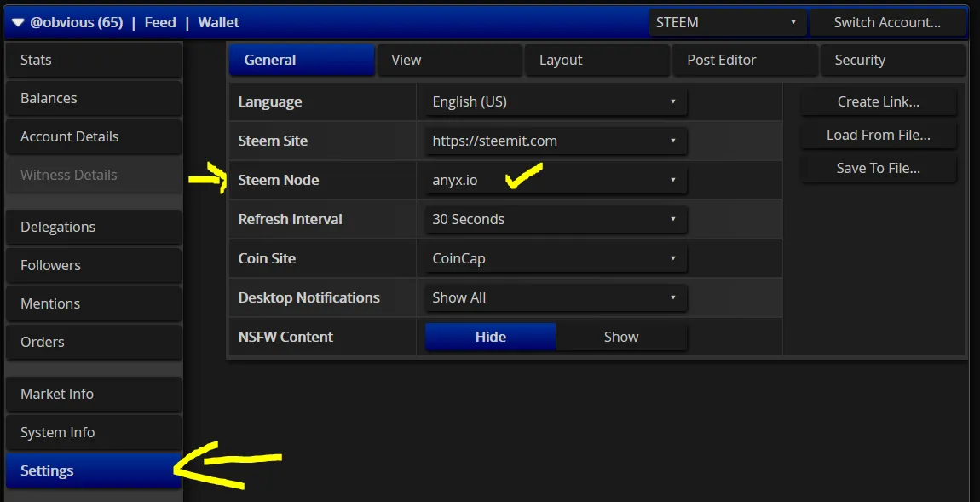Open Account Details in the sidebar
Image resolution: width=980 pixels, height=502 pixels.
[x=94, y=136]
